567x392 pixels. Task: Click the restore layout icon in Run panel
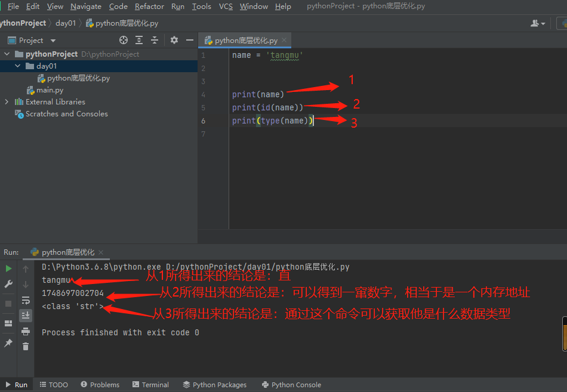[x=9, y=323]
